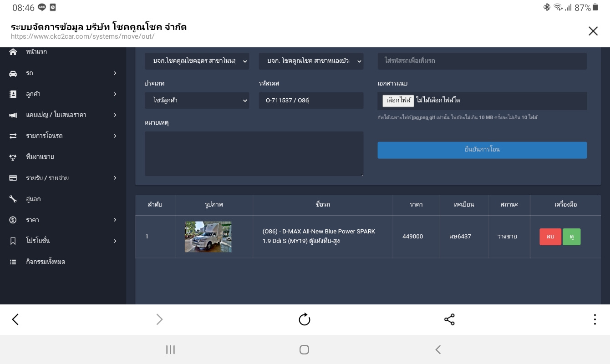
Task: Click the transfer arrows icon for รายการโอนรถ
Action: point(13,136)
